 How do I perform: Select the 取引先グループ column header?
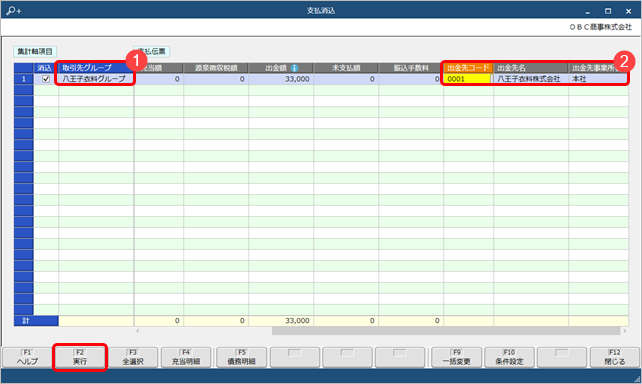point(96,68)
